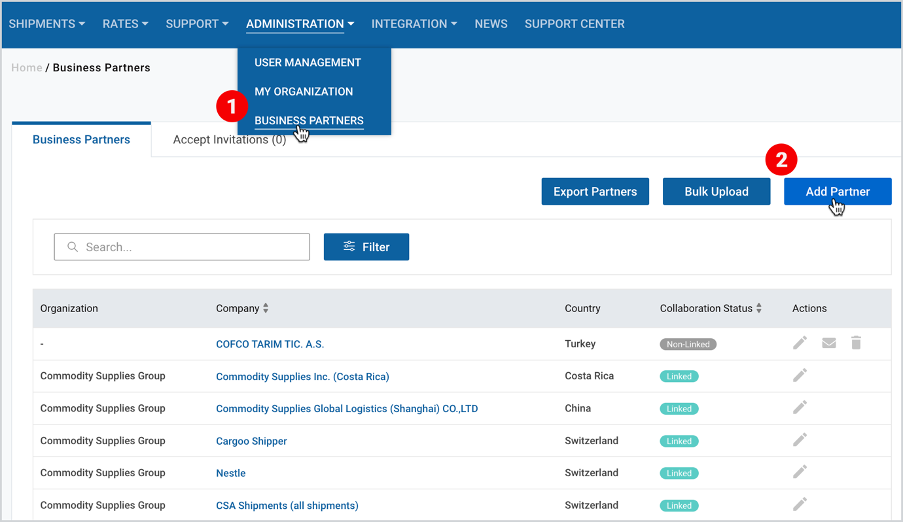
Task: Send invitation email to COFCO TARIM
Action: point(829,343)
